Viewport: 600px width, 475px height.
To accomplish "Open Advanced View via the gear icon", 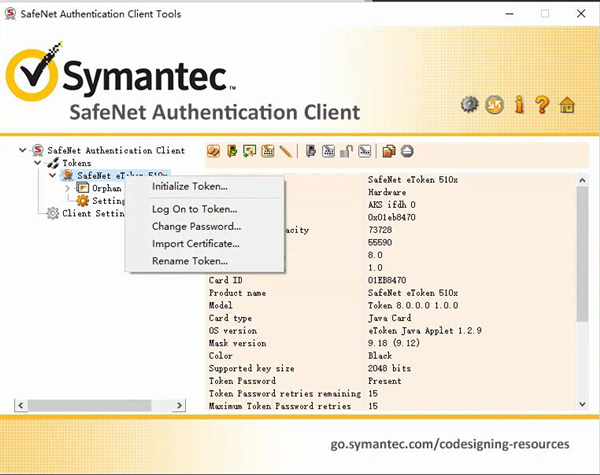I will (x=470, y=104).
